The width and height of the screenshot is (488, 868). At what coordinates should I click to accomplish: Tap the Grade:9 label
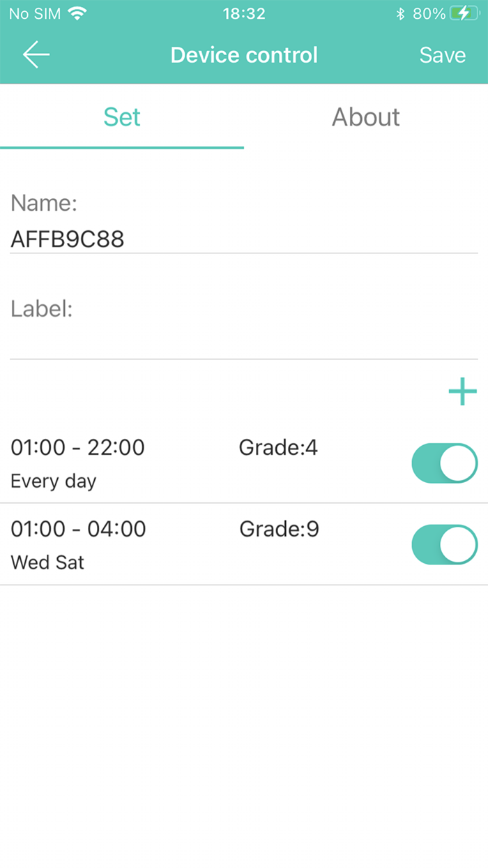click(279, 529)
